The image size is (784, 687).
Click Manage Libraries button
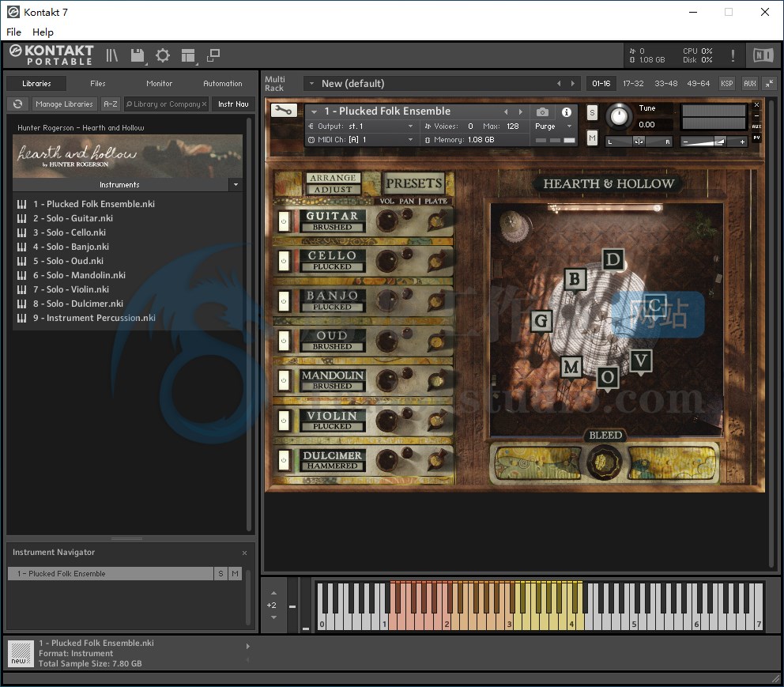point(65,104)
